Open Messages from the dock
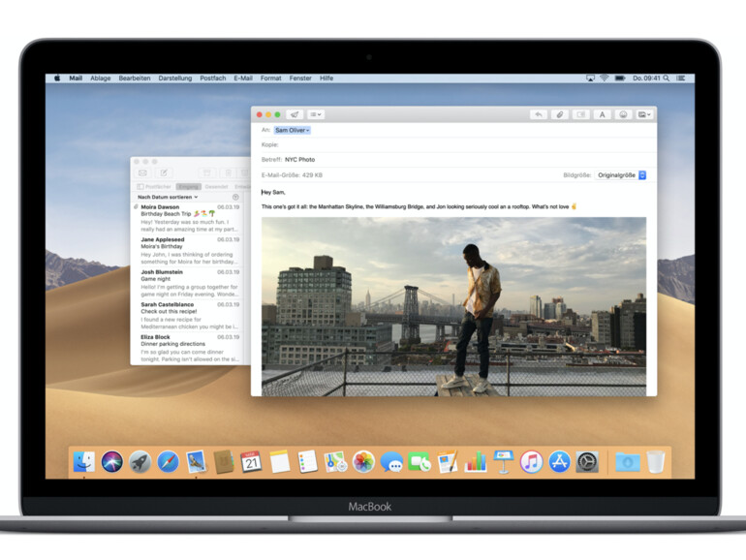The width and height of the screenshot is (746, 560). pyautogui.click(x=391, y=462)
